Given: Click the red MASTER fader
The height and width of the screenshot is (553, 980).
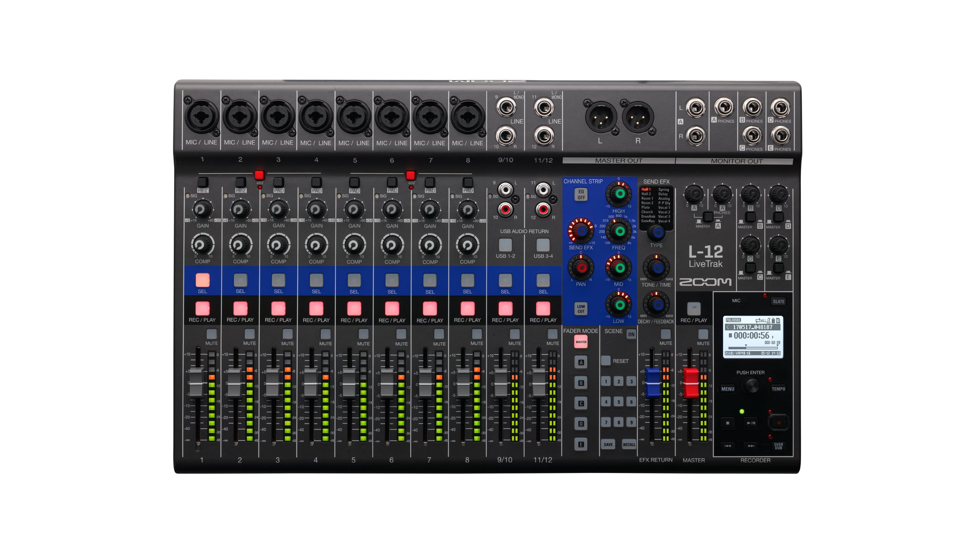Looking at the screenshot, I should 690,383.
